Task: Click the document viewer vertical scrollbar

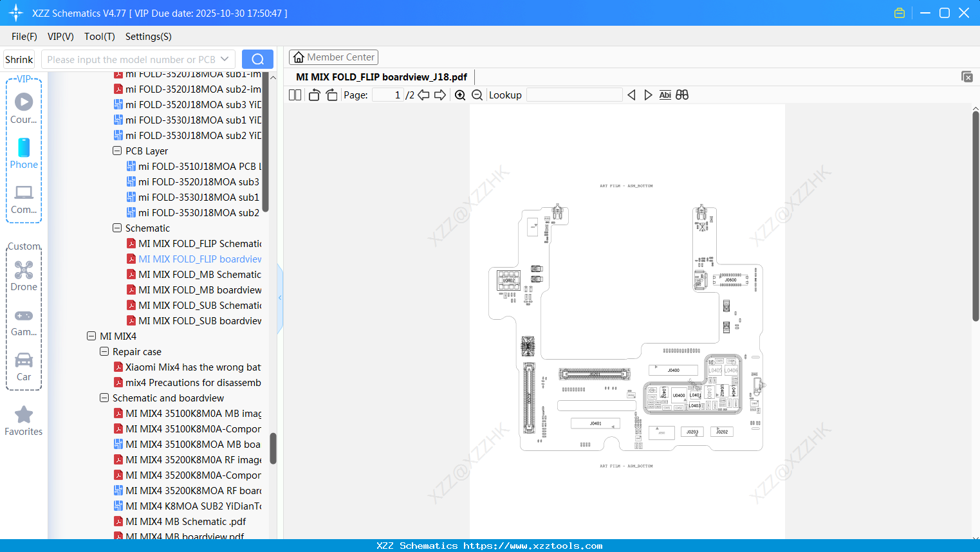Action: click(x=975, y=216)
